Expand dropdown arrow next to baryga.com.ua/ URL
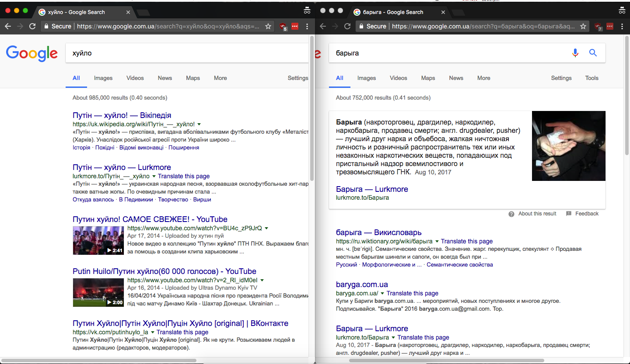630x364 pixels. tap(382, 294)
